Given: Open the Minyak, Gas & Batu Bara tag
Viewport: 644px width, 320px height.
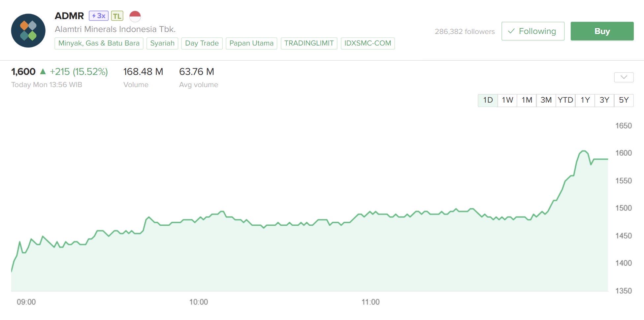Looking at the screenshot, I should click(x=99, y=43).
